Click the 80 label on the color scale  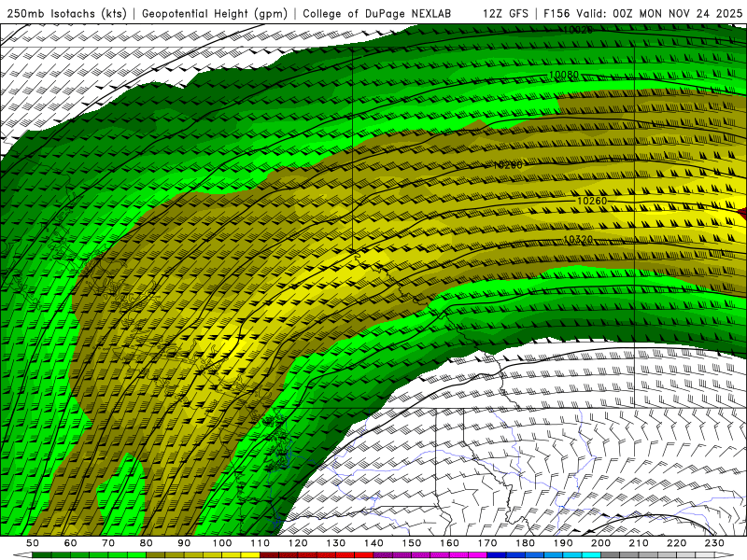pyautogui.click(x=146, y=543)
